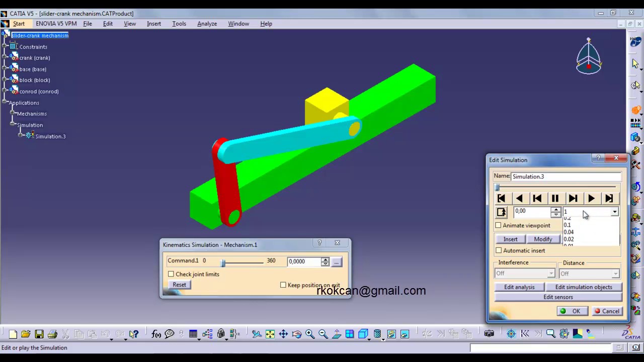Click the Modify button
Viewport: 644px width, 362px height.
pos(543,239)
